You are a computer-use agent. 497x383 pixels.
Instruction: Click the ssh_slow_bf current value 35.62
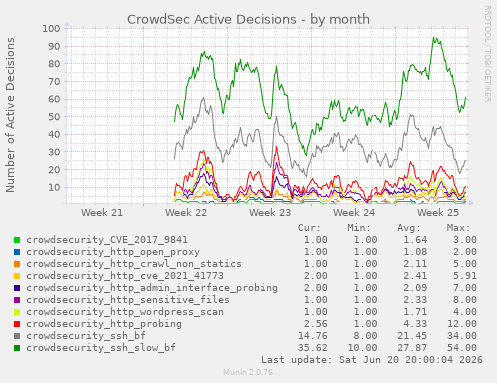[x=312, y=348]
